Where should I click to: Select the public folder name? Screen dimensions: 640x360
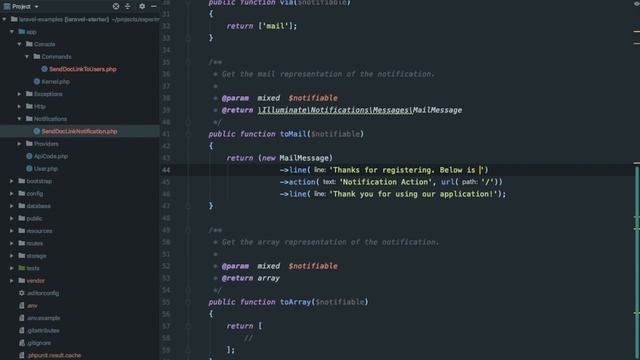[34, 218]
